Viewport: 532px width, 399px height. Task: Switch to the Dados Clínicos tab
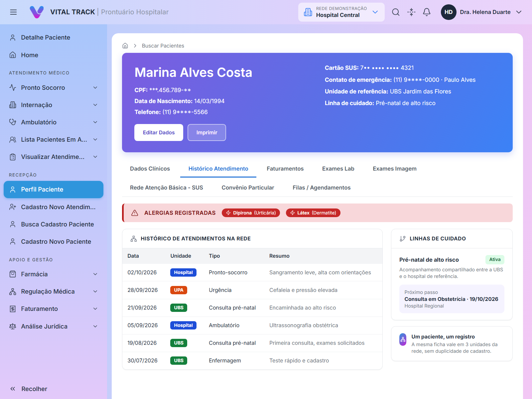pos(150,169)
